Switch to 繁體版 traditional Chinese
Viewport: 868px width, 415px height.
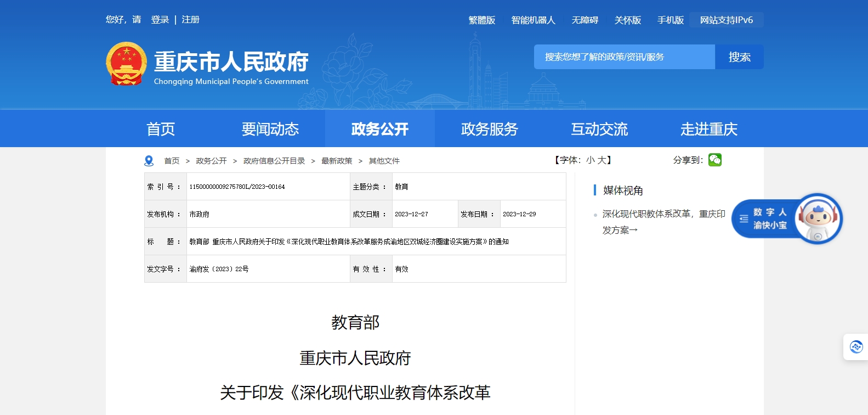(481, 20)
